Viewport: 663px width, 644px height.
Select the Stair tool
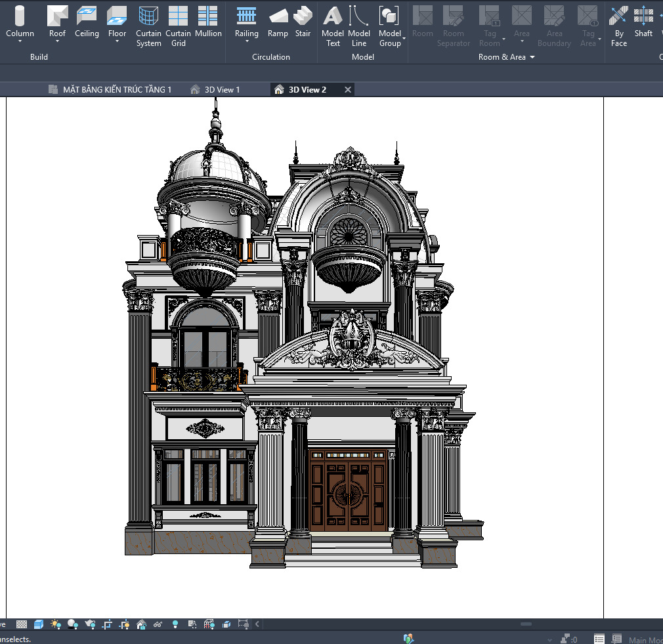coord(303,22)
